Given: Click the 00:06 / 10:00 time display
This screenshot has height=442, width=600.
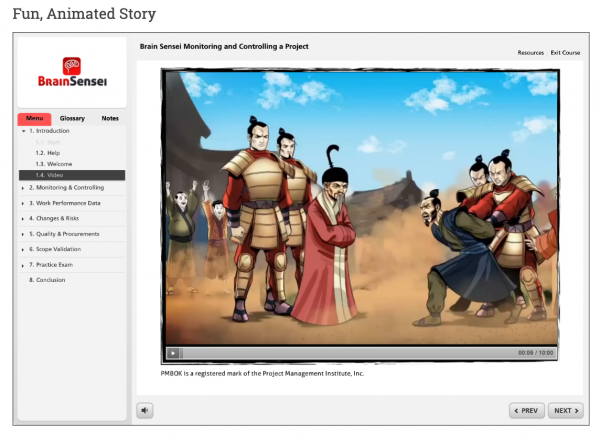Looking at the screenshot, I should [x=535, y=353].
